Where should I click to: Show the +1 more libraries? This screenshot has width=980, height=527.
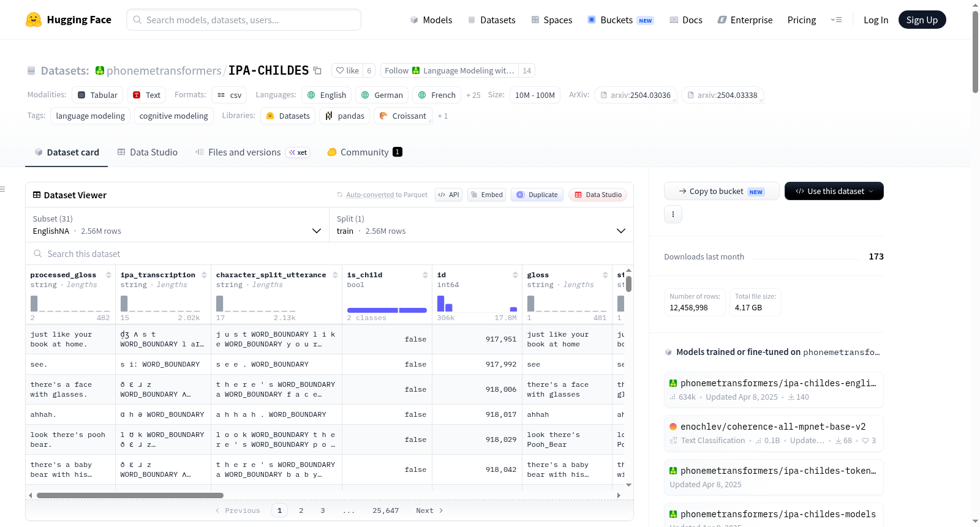point(442,116)
